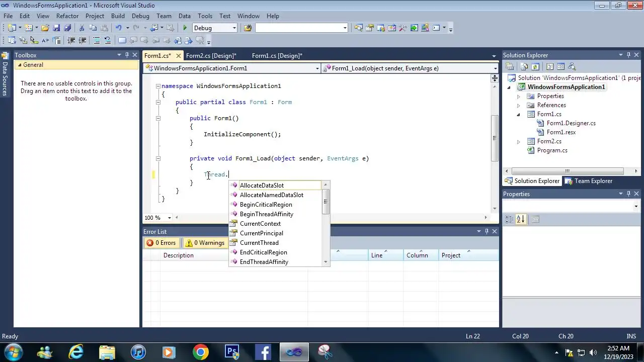Toggle the 0 Errors filter button
This screenshot has height=362, width=644.
point(161,243)
